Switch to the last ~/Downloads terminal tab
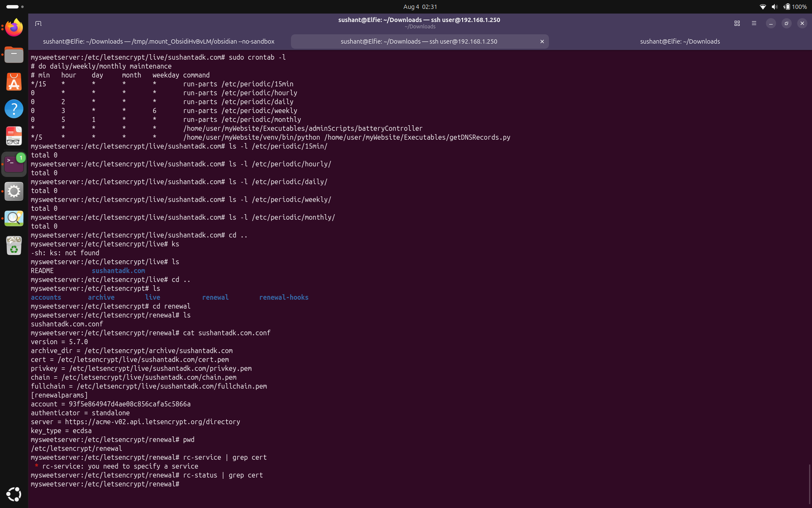812x508 pixels. click(x=680, y=41)
